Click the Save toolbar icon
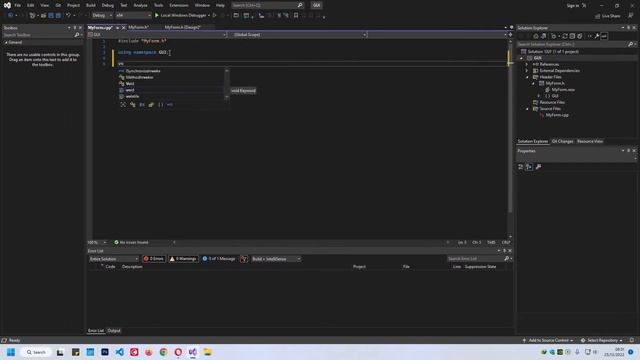Viewport: 640px width, 360px height. pyautogui.click(x=51, y=16)
